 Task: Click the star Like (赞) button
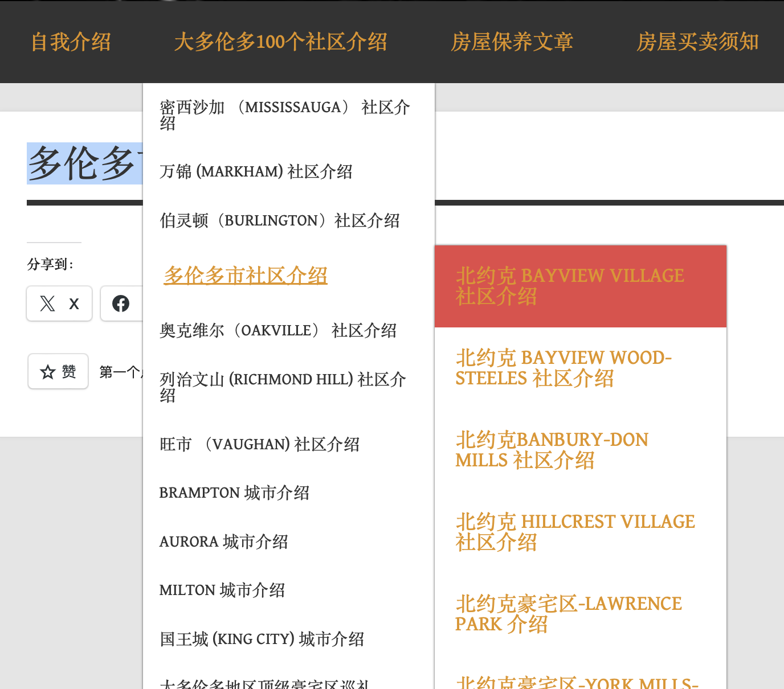click(58, 371)
